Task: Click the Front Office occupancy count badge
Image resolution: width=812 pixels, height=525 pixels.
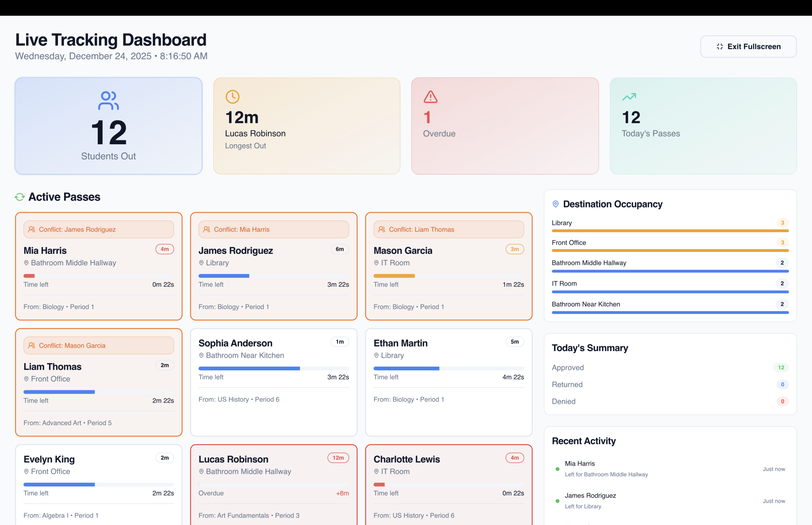Action: coord(782,243)
